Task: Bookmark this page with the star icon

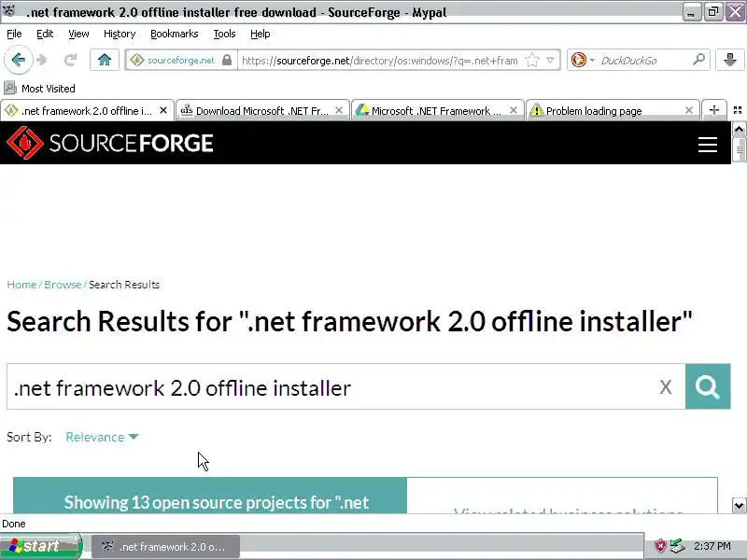Action: 531,61
